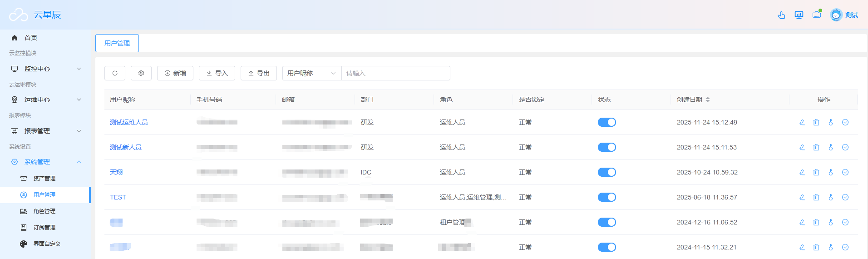Click the key icon for 测试运维人员
868x259 pixels.
click(831, 122)
